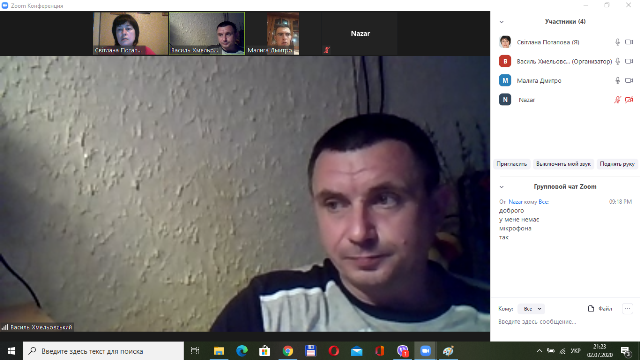Open Task View in the taskbar
The width and height of the screenshot is (640, 360).
[x=195, y=351]
